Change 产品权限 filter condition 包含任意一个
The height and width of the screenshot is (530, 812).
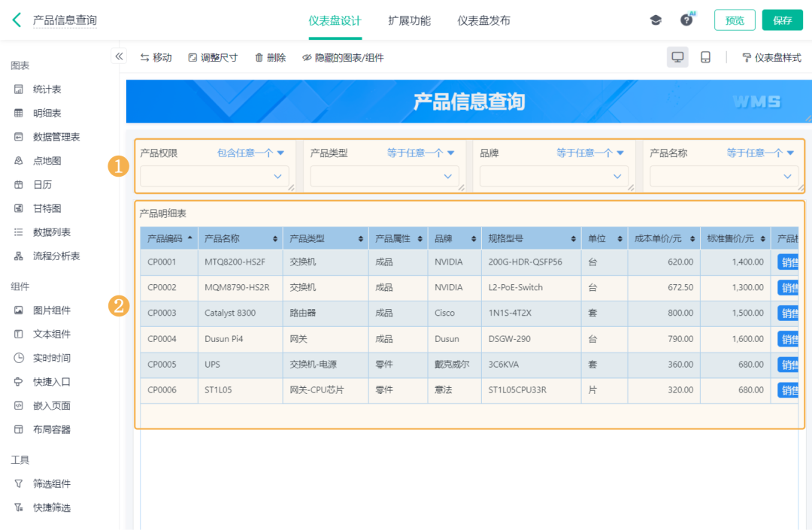(250, 153)
